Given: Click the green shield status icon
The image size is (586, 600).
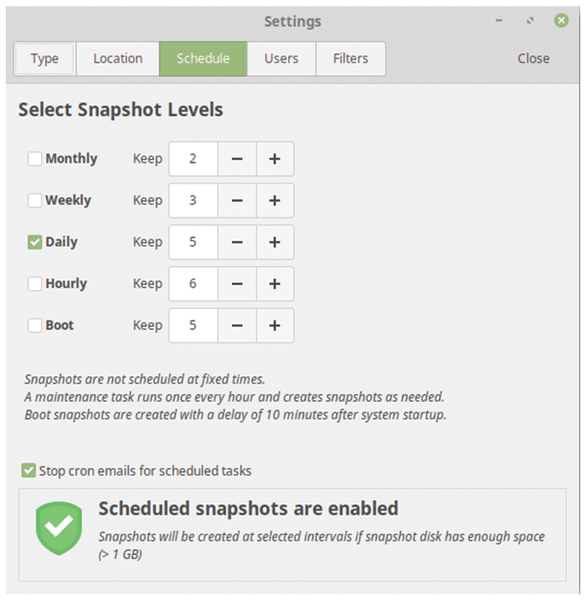Looking at the screenshot, I should coord(59,528).
